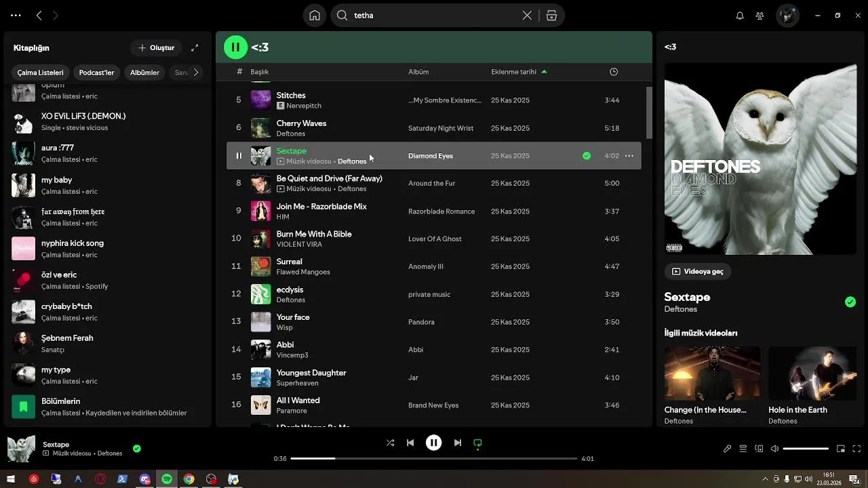Viewport: 868px width, 488px height.
Task: Click the Surreal track thumbnail
Action: 261,266
